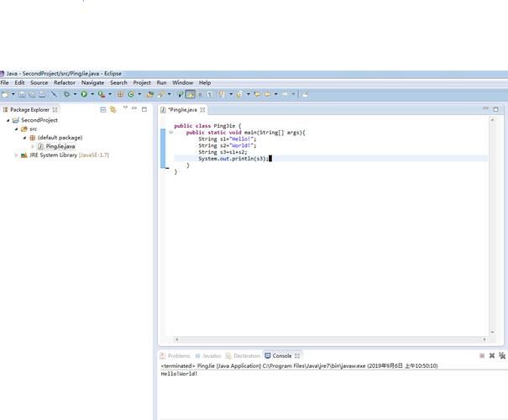Toggle Show Whitespace Characters pilcrow icon

click(210, 94)
